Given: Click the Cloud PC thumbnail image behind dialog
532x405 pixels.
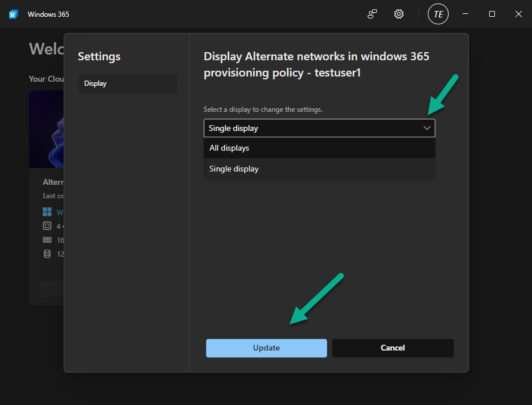Looking at the screenshot, I should pos(46,129).
